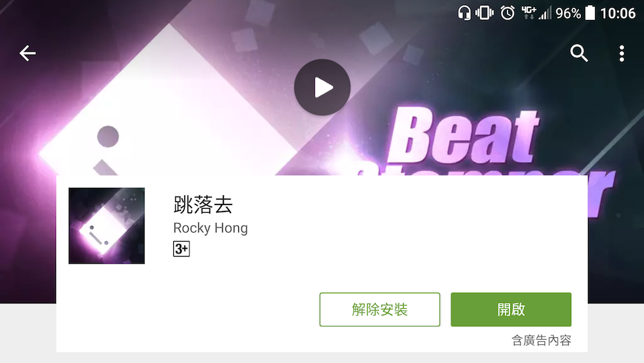Viewport: 644px width, 363px height.
Task: Tap the 4G+ network indicator
Action: point(528,12)
